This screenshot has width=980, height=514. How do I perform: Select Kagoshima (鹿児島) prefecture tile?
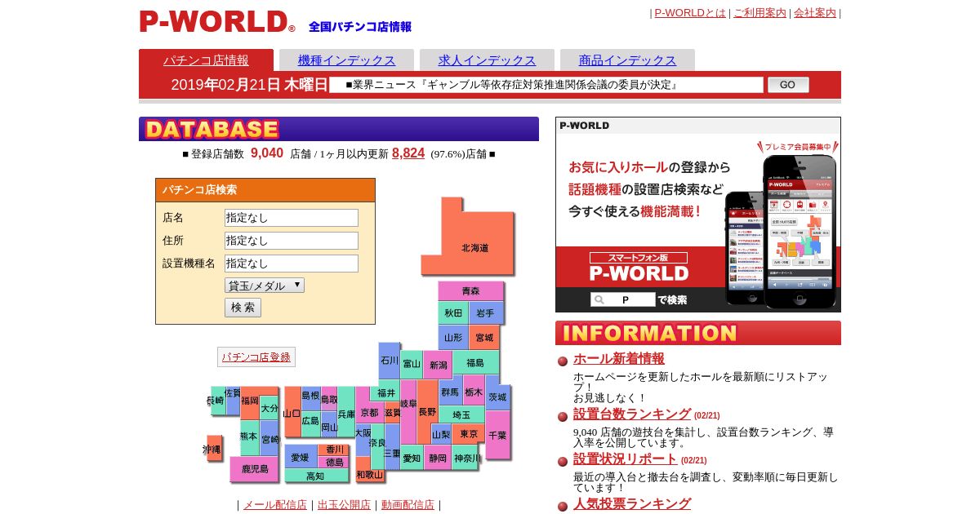pyautogui.click(x=254, y=468)
